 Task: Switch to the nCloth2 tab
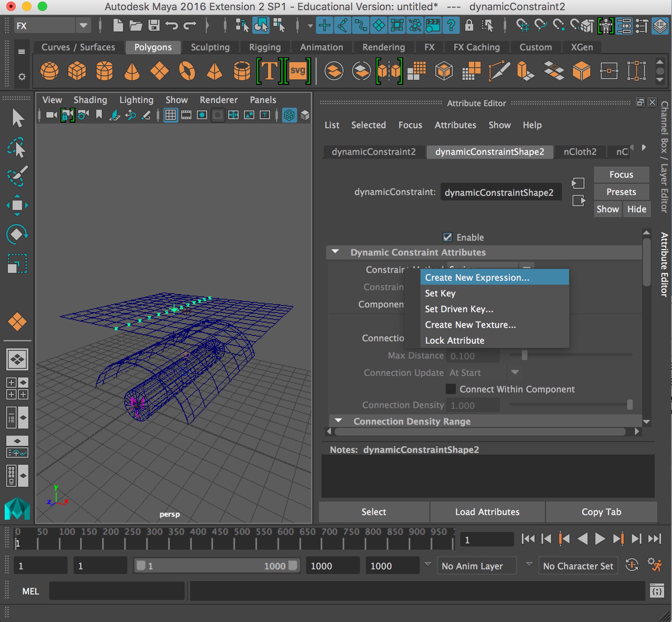580,152
